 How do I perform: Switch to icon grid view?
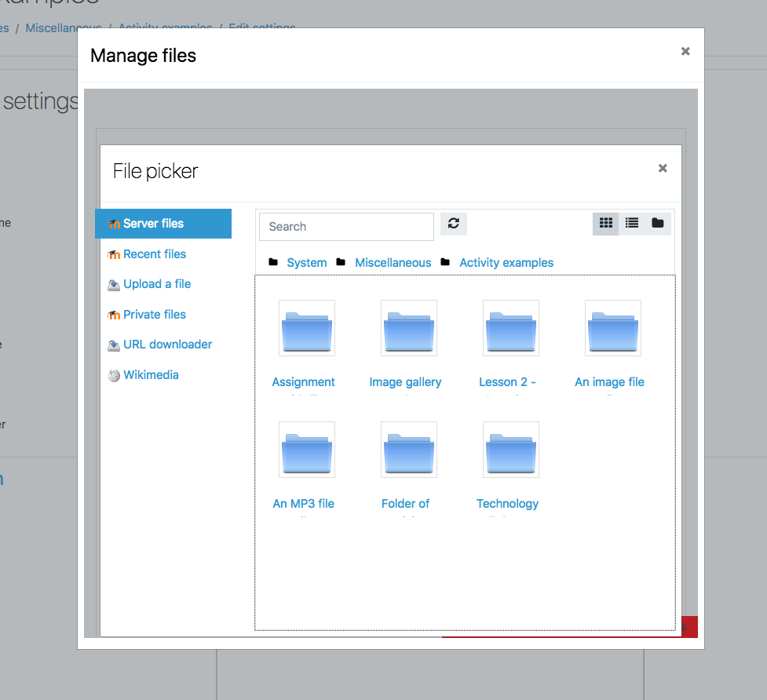[x=605, y=224]
